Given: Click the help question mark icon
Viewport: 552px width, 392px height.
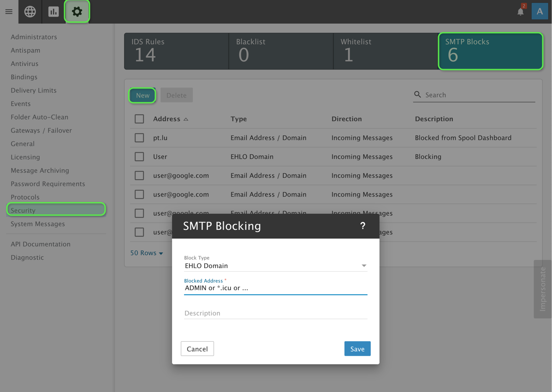Looking at the screenshot, I should point(362,226).
